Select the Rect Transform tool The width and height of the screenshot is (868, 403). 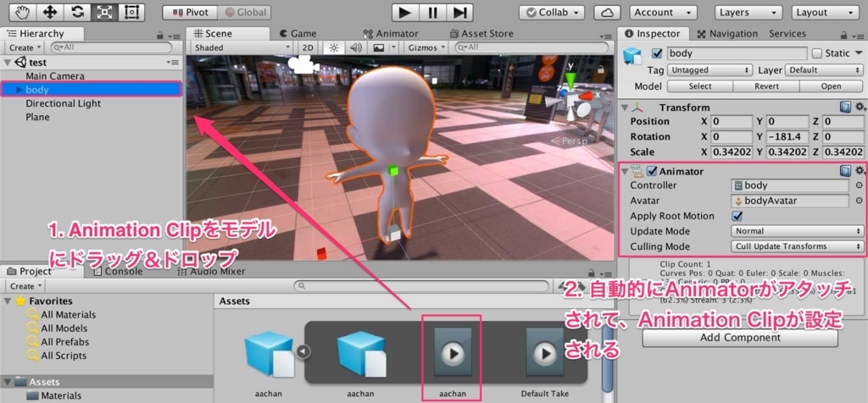click(x=131, y=12)
